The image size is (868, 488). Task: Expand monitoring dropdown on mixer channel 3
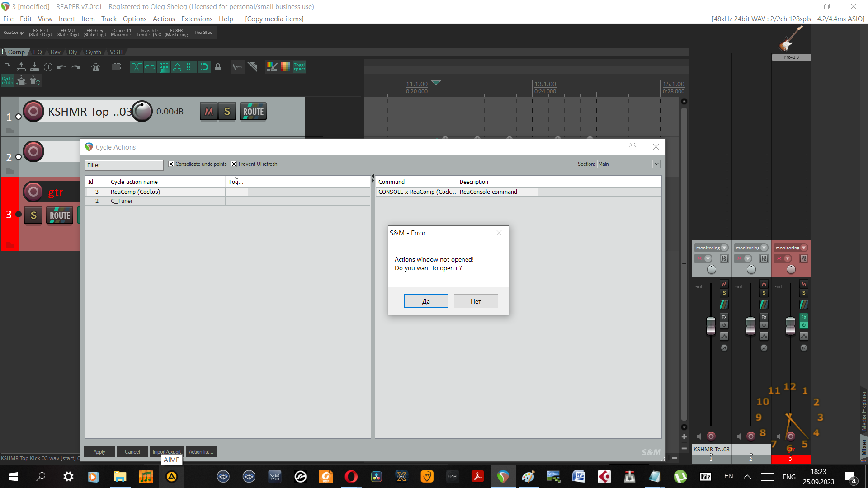coord(804,248)
